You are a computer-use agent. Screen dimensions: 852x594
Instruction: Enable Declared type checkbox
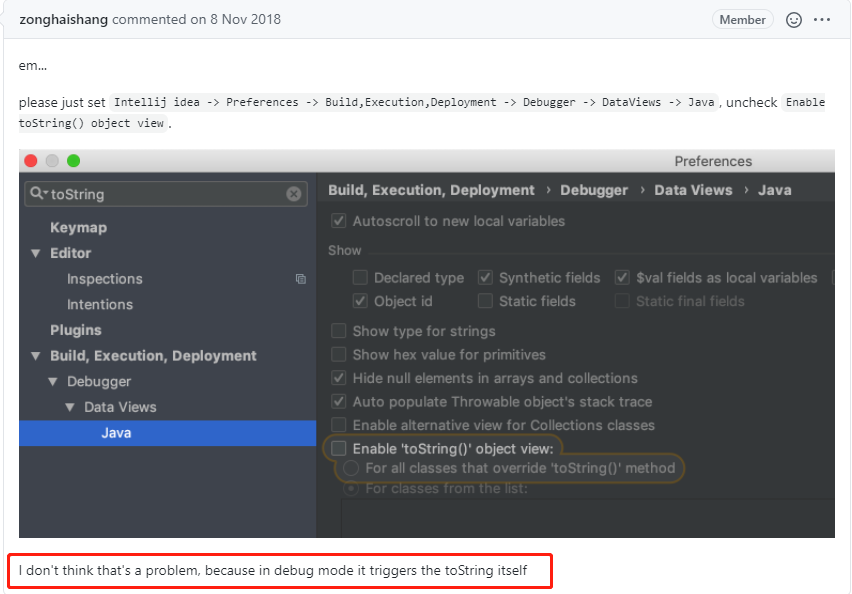[360, 278]
